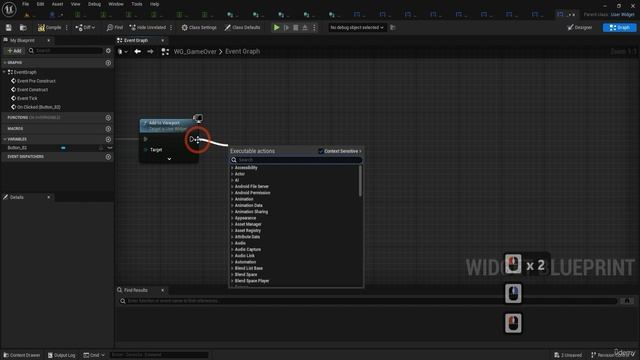Open the File menu
Image resolution: width=640 pixels, height=360 pixels.
click(x=25, y=4)
